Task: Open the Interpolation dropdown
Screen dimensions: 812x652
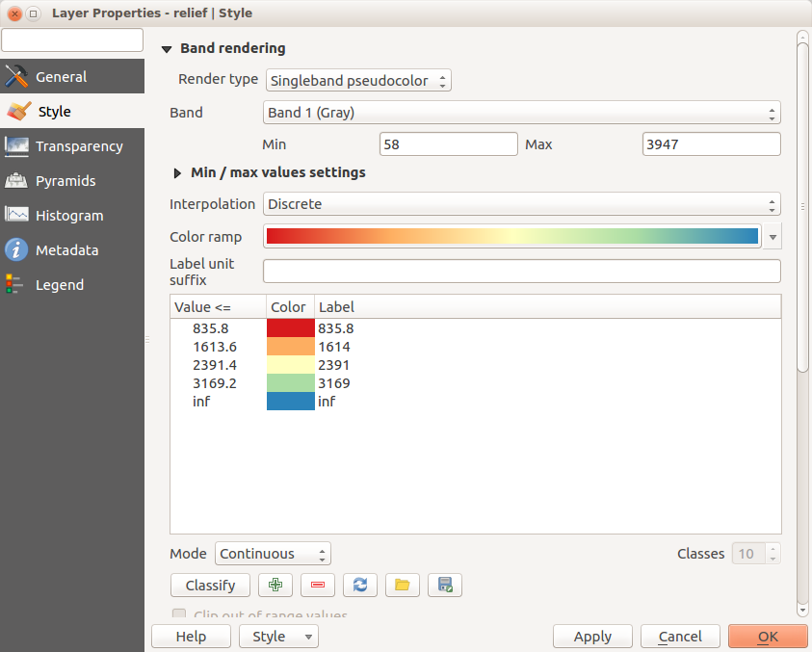Action: point(521,203)
